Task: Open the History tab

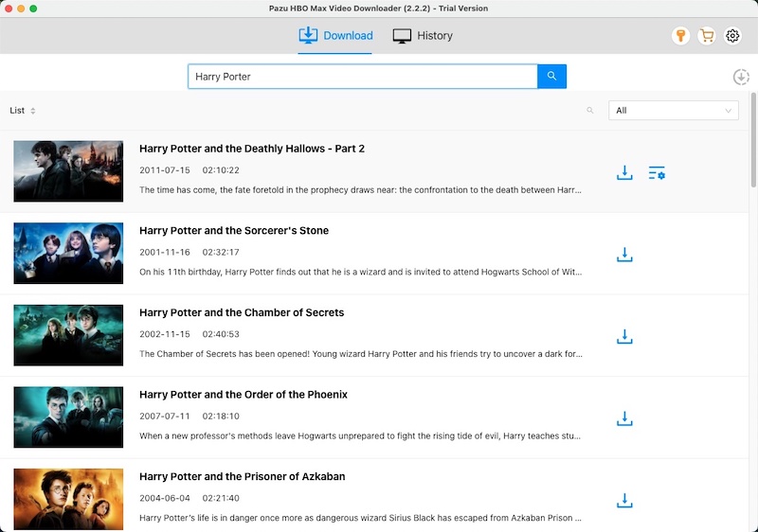Action: [423, 36]
